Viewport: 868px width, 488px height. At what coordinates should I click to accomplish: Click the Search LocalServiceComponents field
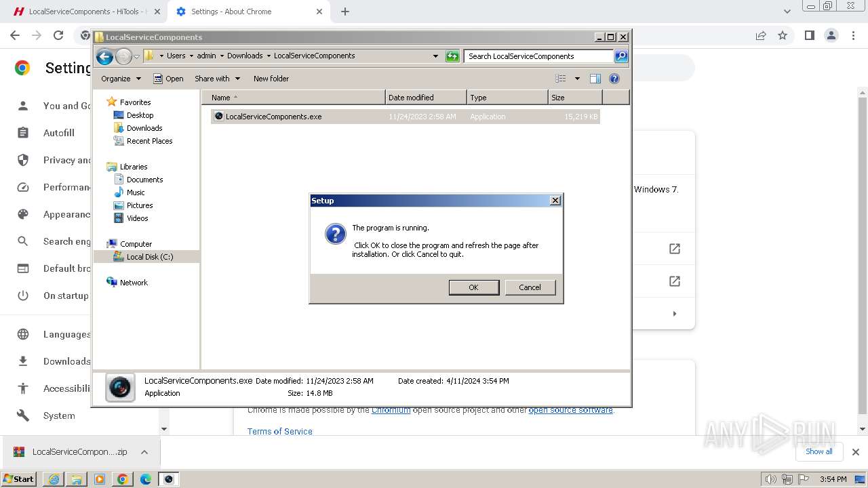[x=539, y=56]
